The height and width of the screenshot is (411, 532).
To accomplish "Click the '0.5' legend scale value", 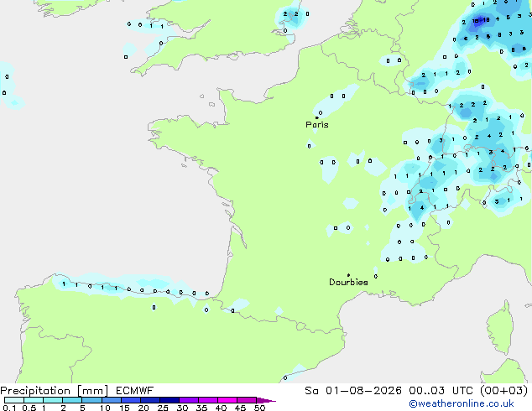I will pos(29,408).
